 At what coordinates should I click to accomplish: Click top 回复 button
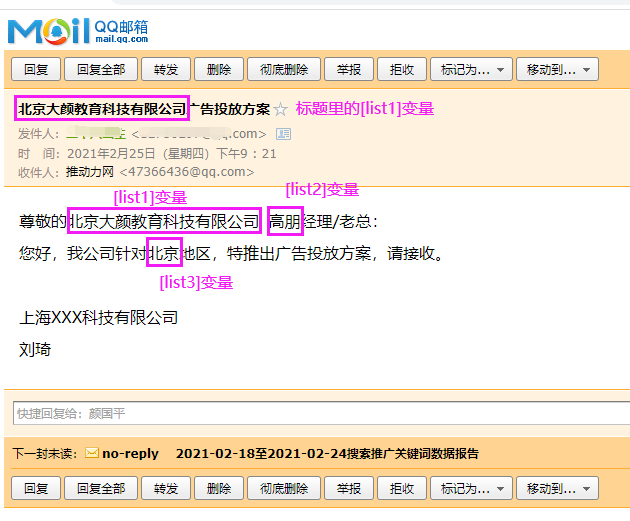click(x=36, y=69)
